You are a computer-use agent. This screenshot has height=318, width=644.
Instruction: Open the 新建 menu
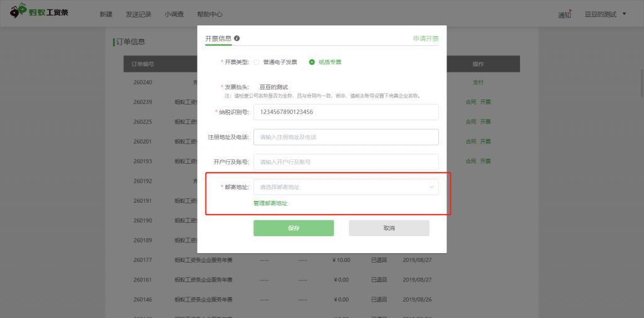point(106,14)
